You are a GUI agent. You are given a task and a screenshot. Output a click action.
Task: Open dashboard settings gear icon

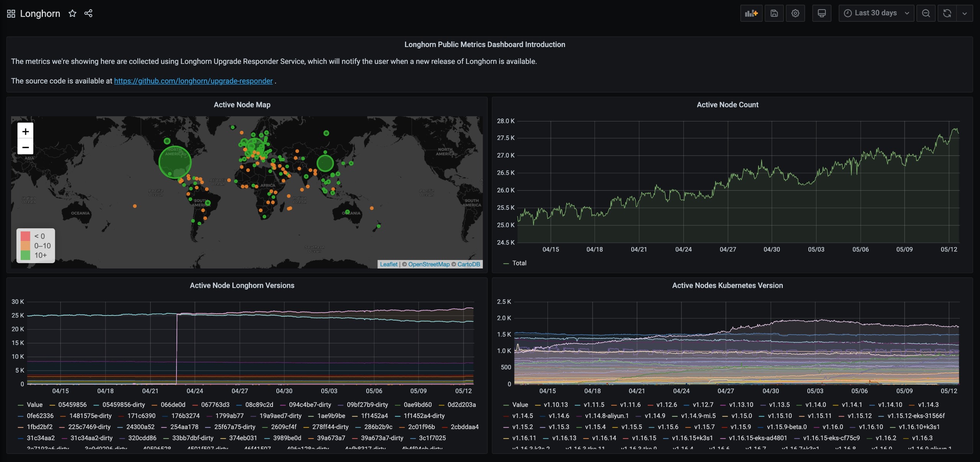(795, 13)
